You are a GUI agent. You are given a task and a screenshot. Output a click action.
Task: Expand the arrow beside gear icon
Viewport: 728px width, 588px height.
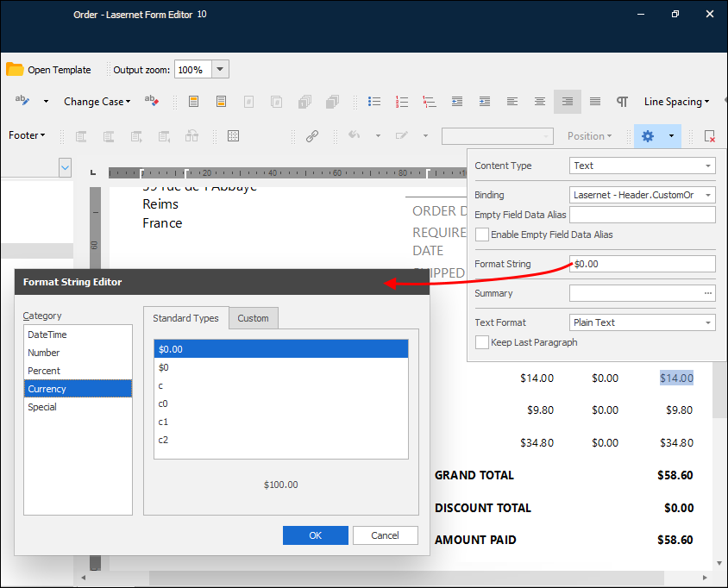671,136
